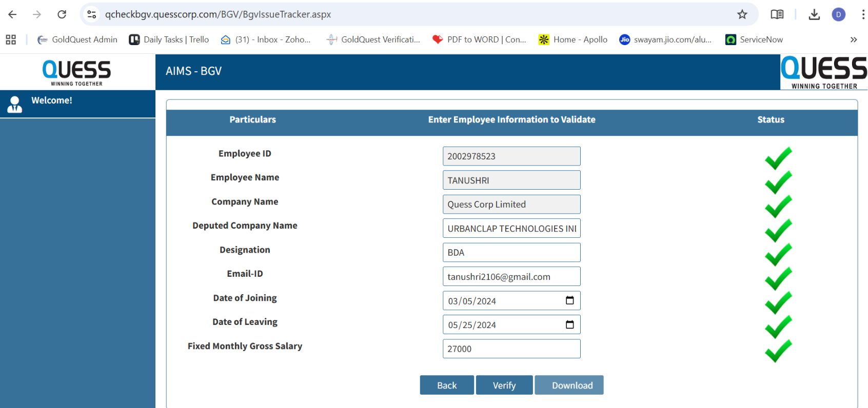Bookmark this page with star icon

coord(742,14)
